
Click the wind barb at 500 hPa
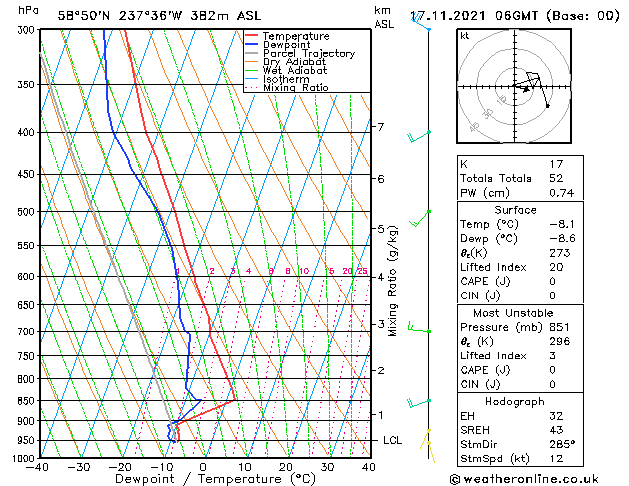coord(419,218)
